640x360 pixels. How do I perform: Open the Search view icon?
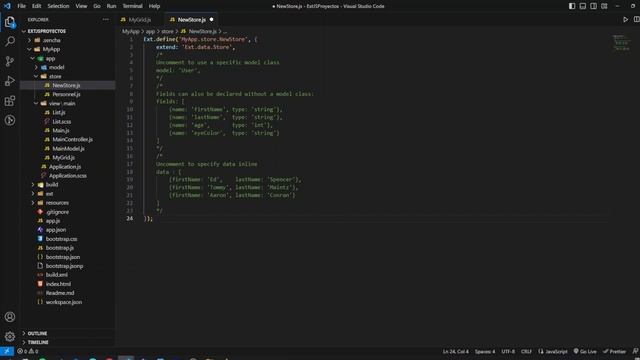click(x=10, y=42)
